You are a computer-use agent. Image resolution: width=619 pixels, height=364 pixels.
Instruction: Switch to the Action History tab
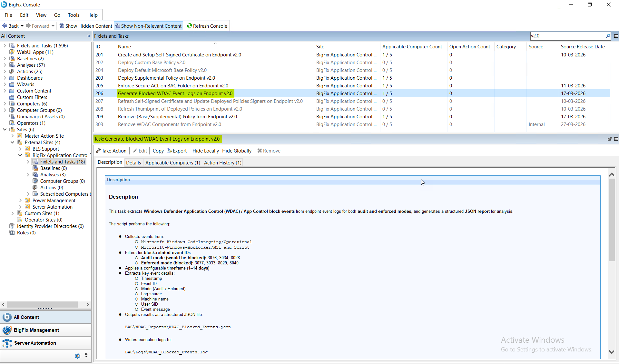pos(222,163)
